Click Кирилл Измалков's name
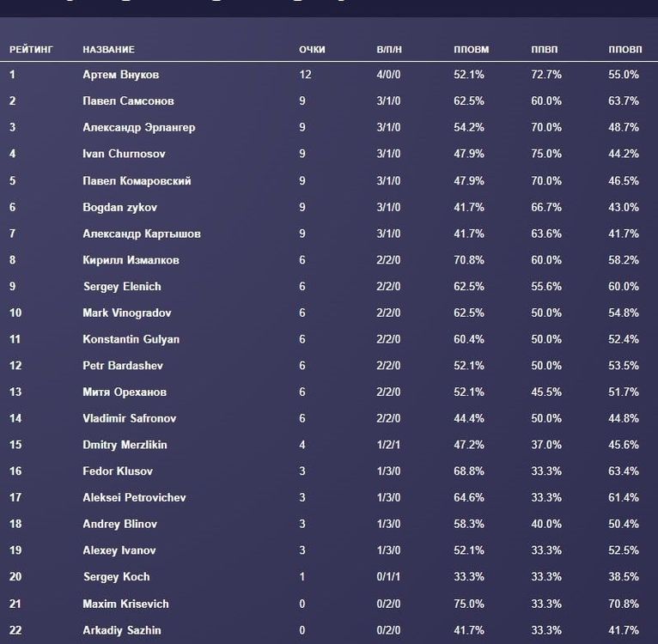 pyautogui.click(x=131, y=260)
